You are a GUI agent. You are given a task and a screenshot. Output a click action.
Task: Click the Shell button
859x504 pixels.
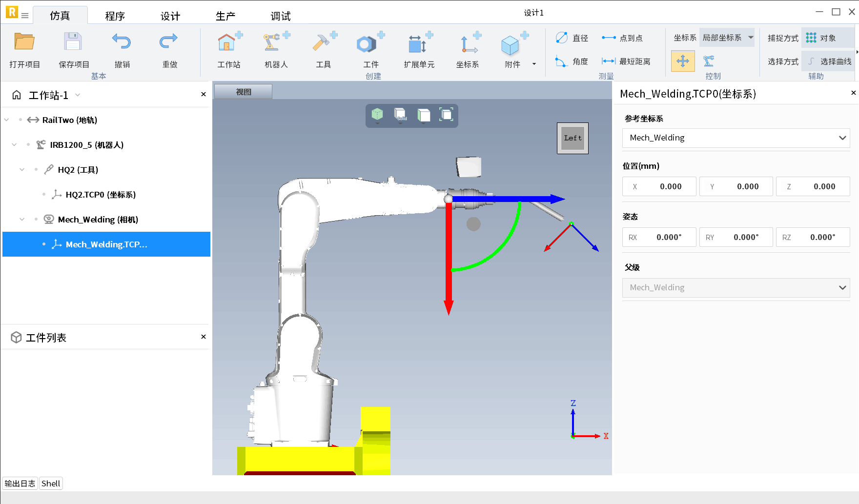click(51, 484)
